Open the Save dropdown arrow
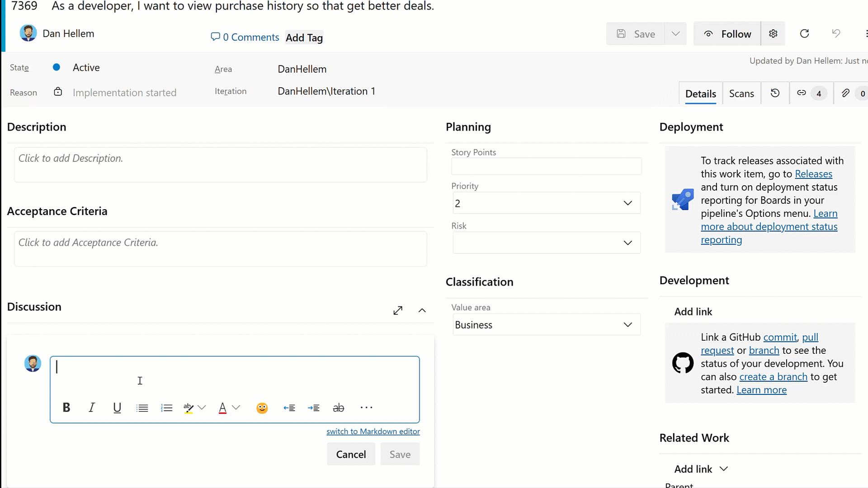This screenshot has width=868, height=488. coord(675,33)
